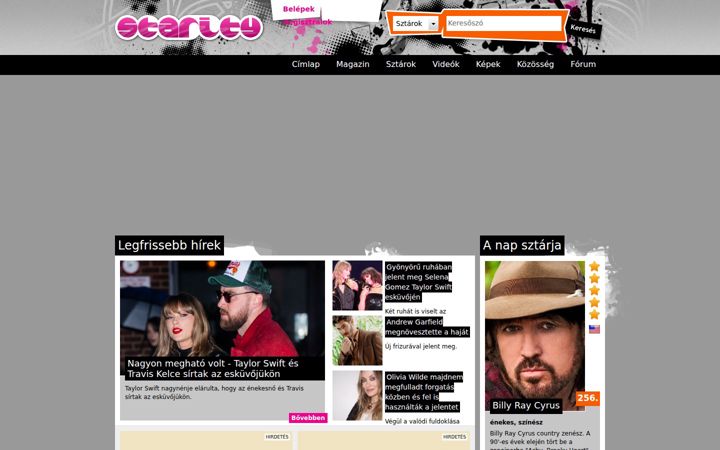720x450 pixels.
Task: Open the Sztárok search category dropdown
Action: (x=416, y=23)
